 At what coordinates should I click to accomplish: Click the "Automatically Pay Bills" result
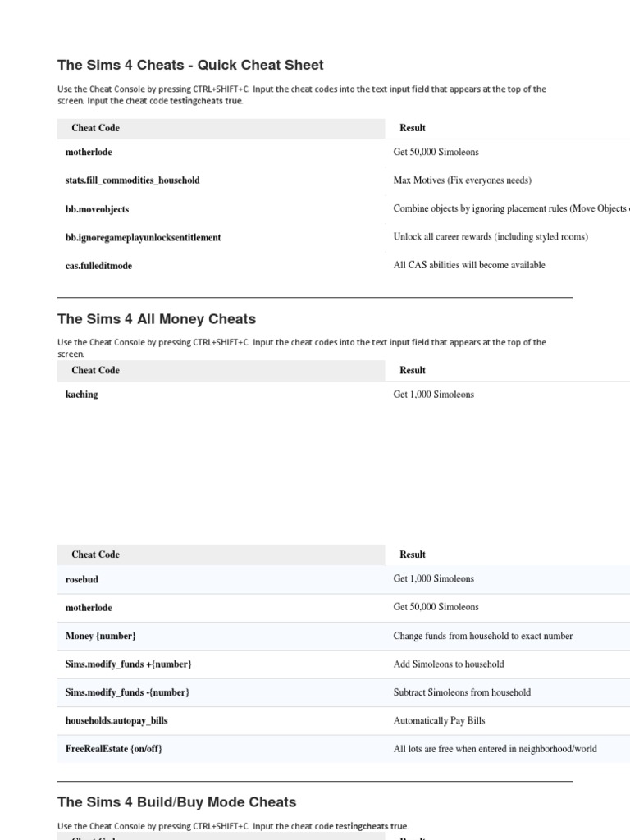click(x=439, y=720)
